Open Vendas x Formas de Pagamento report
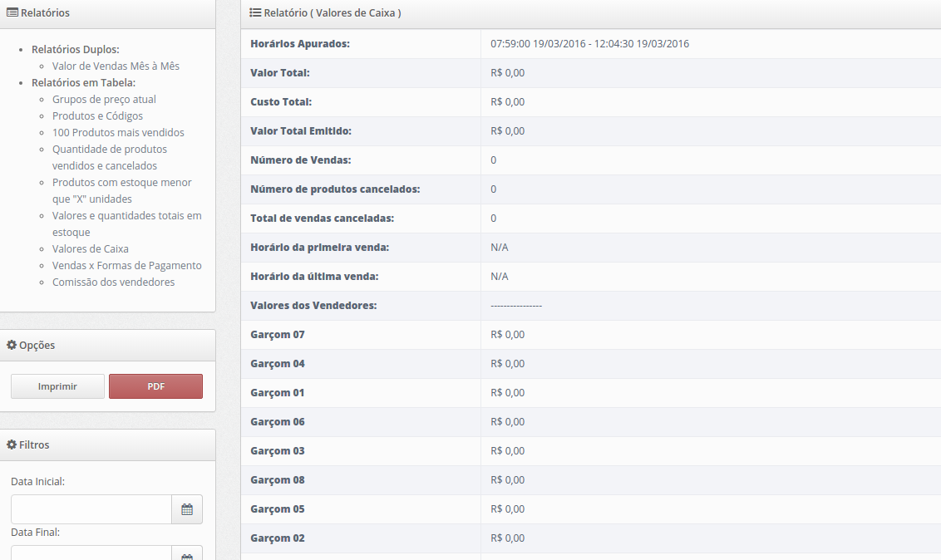Screen dimensions: 941x560 [126, 265]
